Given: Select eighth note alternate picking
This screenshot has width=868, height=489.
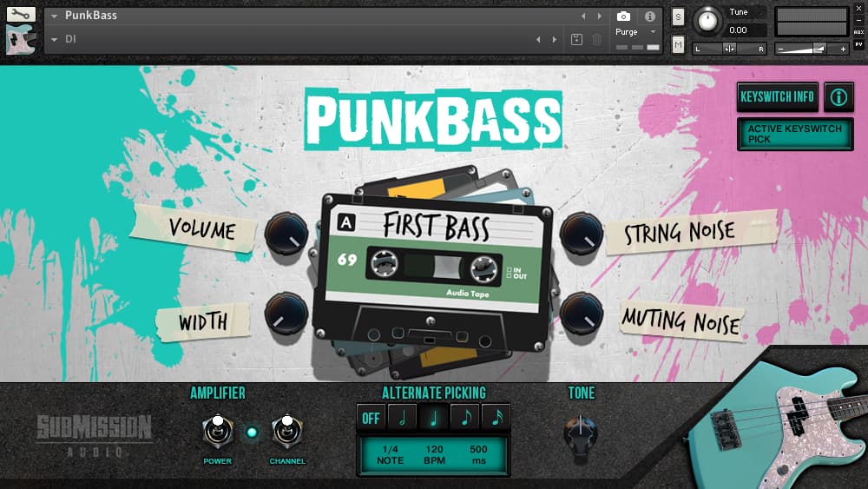Looking at the screenshot, I should pyautogui.click(x=465, y=418).
